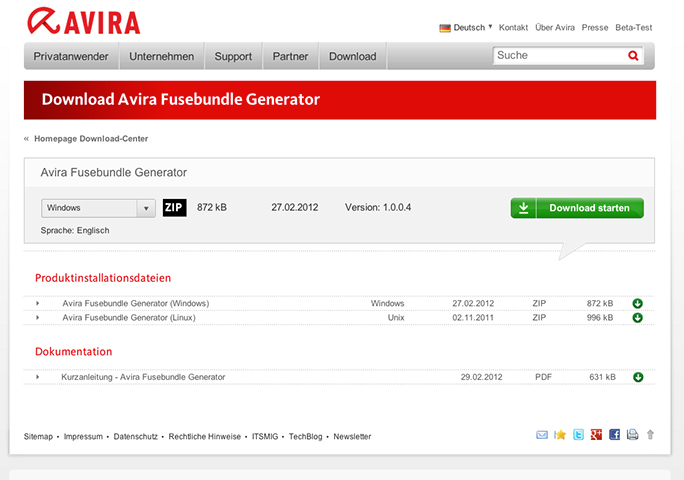This screenshot has height=480, width=684.
Task: Open the Unternehmen menu
Action: [161, 56]
